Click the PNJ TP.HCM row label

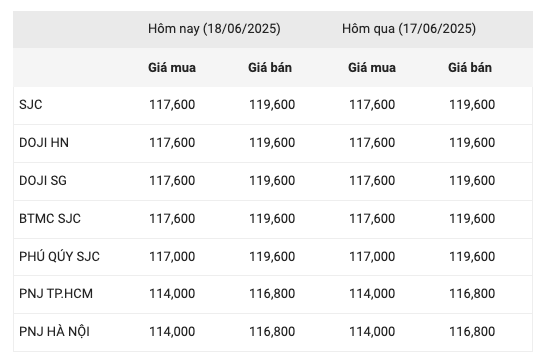(x=56, y=294)
